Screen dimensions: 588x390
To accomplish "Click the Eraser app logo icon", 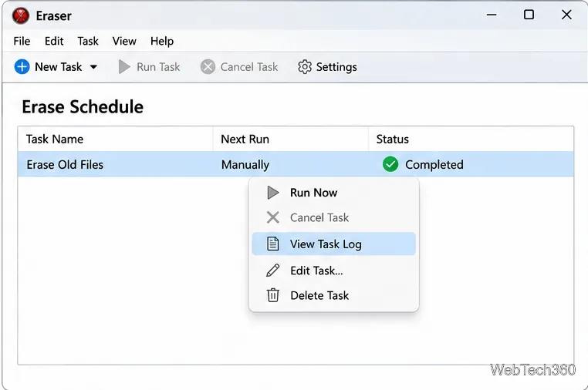I will tap(21, 15).
